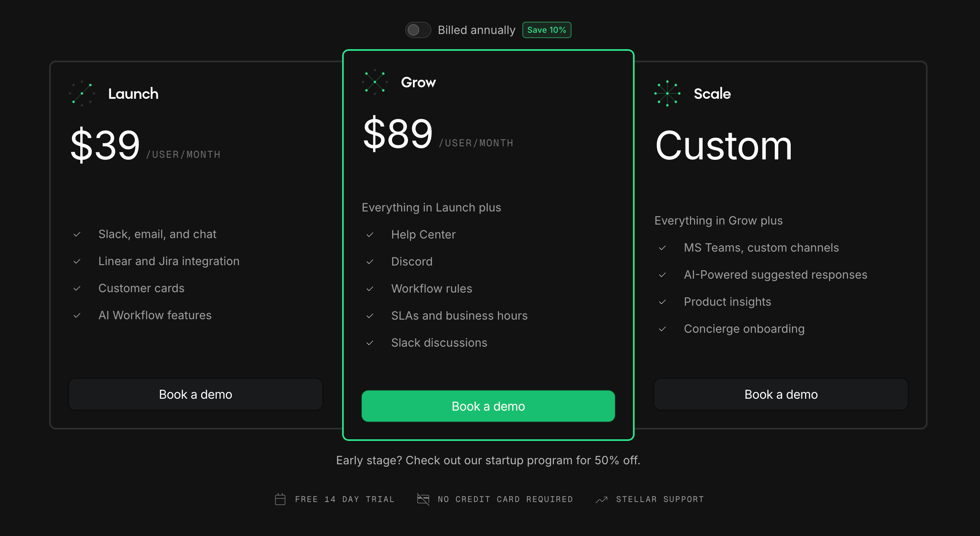Click the Save 10% badge

547,30
